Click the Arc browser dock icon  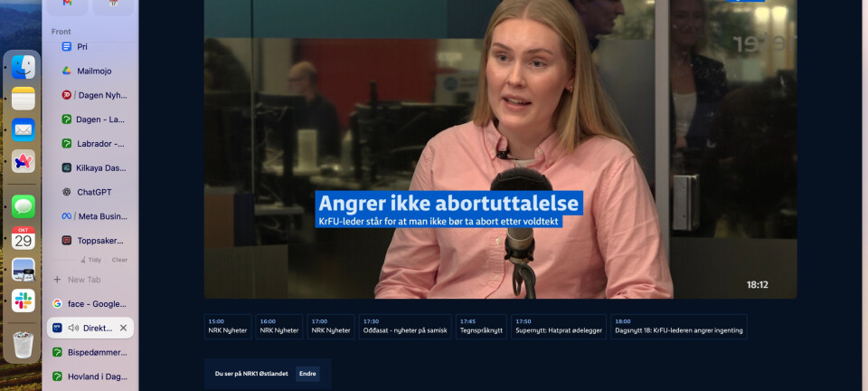[x=24, y=161]
